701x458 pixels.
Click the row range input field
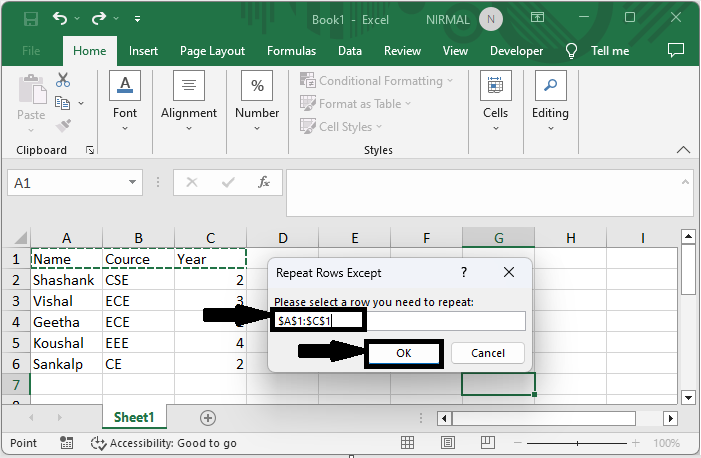click(x=400, y=320)
